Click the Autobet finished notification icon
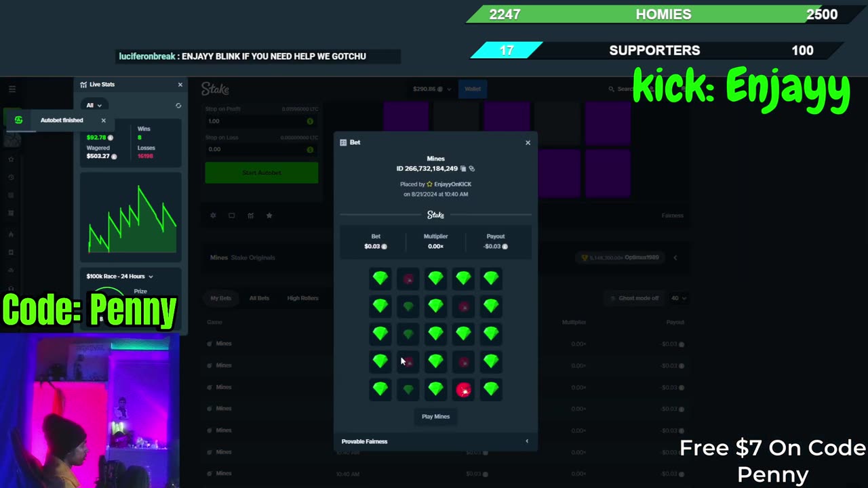The height and width of the screenshot is (488, 868). point(18,120)
